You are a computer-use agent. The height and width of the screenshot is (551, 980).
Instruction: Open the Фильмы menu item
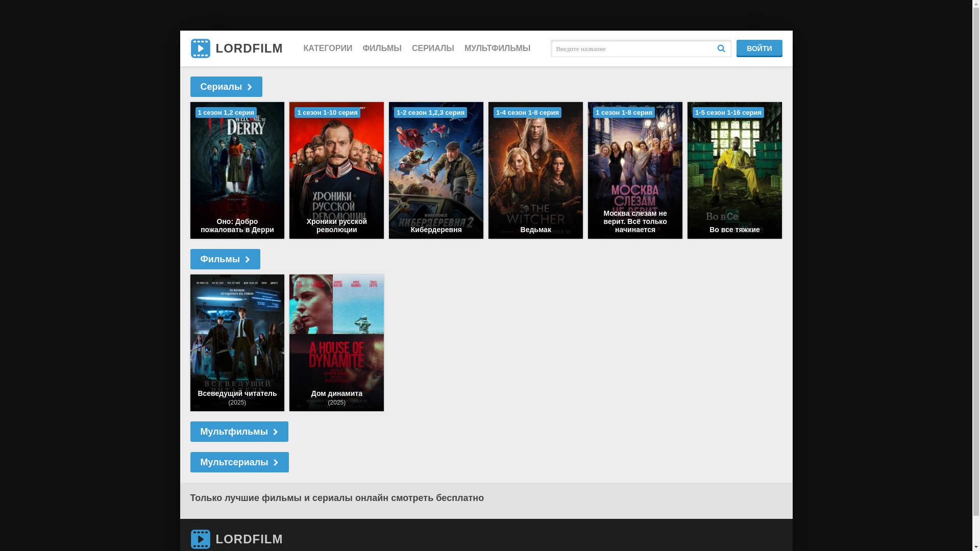[x=382, y=48]
